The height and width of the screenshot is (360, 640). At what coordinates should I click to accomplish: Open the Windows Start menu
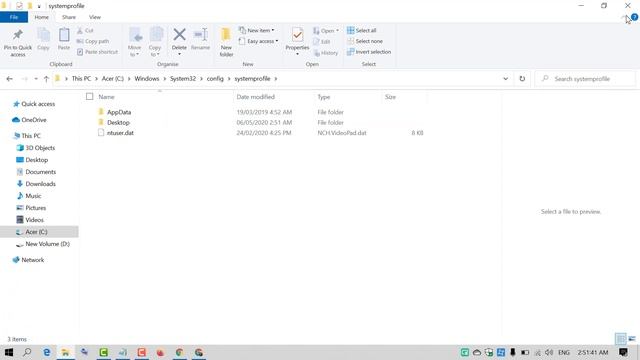point(9,352)
